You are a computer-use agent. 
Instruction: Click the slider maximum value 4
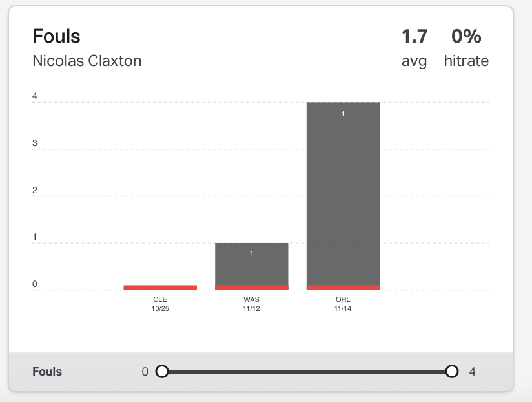(473, 372)
